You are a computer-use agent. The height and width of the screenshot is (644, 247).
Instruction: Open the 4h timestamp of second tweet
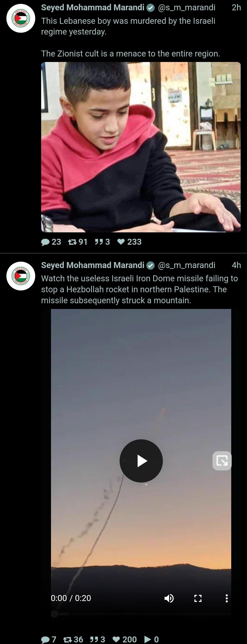[x=236, y=265]
